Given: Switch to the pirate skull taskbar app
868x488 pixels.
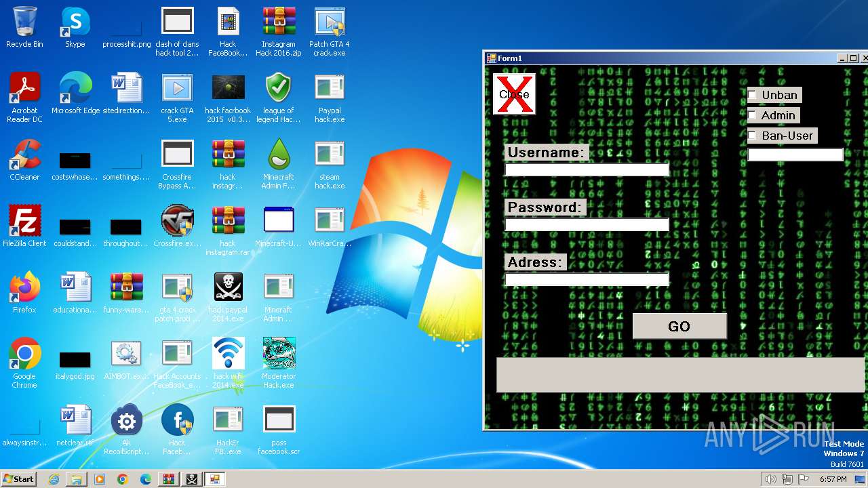Looking at the screenshot, I should [x=192, y=479].
